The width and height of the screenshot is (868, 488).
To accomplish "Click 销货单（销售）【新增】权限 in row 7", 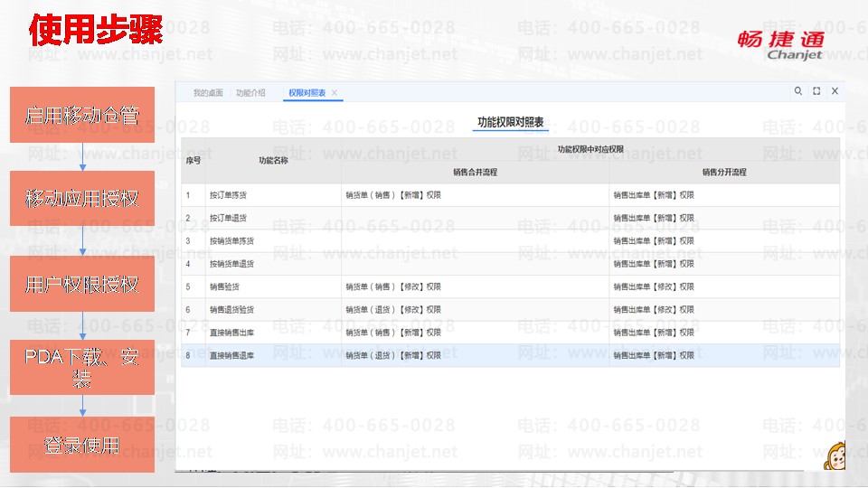I will pos(393,333).
